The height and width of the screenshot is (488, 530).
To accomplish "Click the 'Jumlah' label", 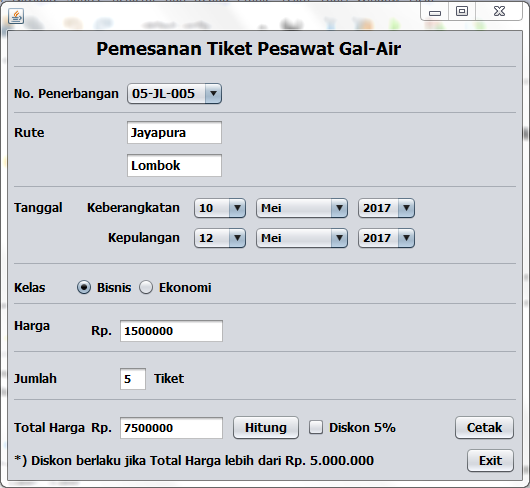I will 35,379.
